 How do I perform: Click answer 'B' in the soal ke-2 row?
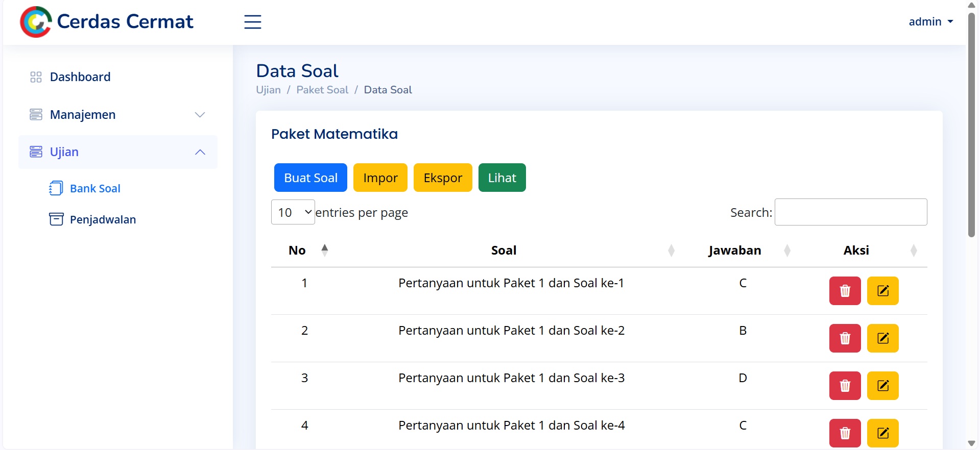pyautogui.click(x=743, y=331)
